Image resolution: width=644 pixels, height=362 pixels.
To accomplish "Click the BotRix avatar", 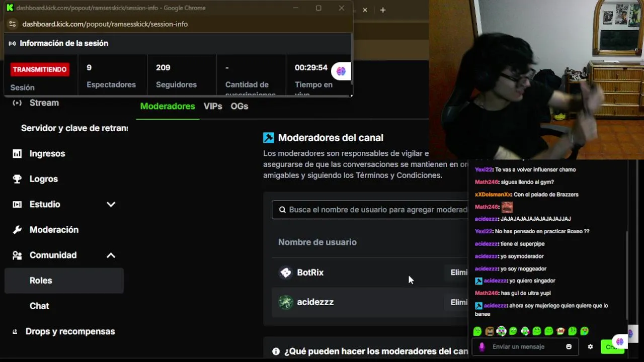I will (x=286, y=273).
